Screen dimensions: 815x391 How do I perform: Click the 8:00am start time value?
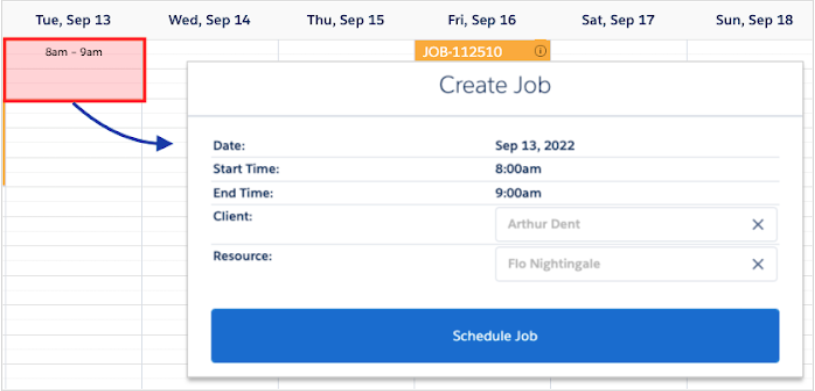pos(518,170)
